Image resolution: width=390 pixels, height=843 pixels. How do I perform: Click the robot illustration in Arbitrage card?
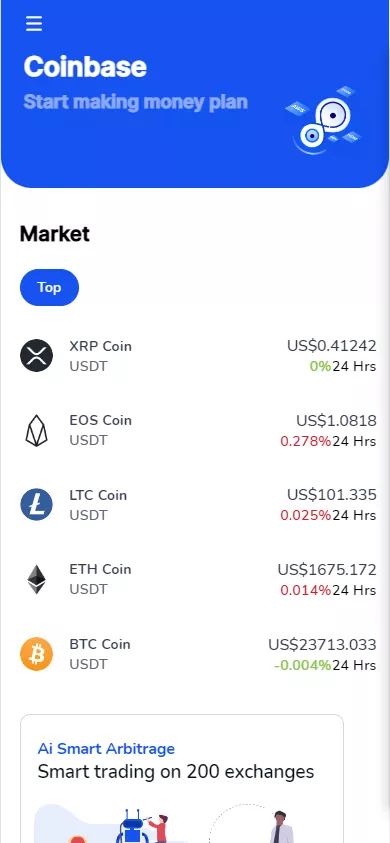click(x=131, y=826)
